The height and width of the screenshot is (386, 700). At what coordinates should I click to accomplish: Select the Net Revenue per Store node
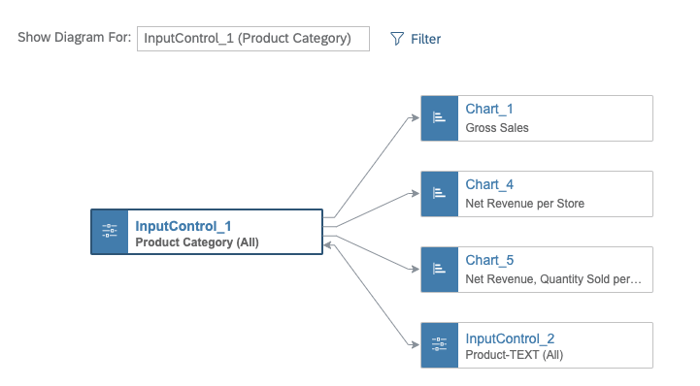click(x=537, y=194)
